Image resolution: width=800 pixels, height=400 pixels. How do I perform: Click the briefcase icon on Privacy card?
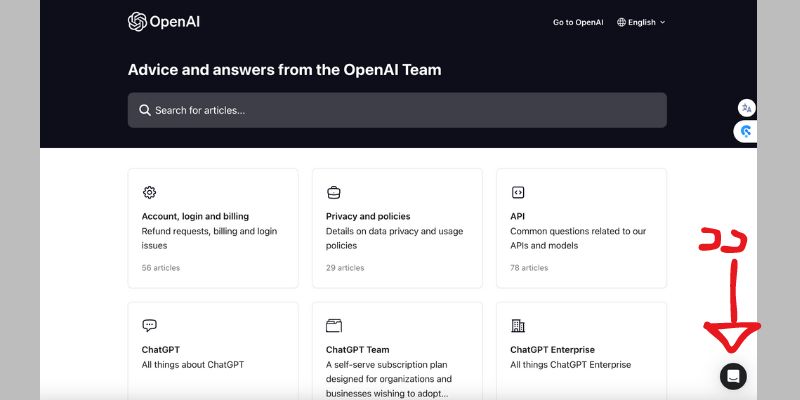334,192
